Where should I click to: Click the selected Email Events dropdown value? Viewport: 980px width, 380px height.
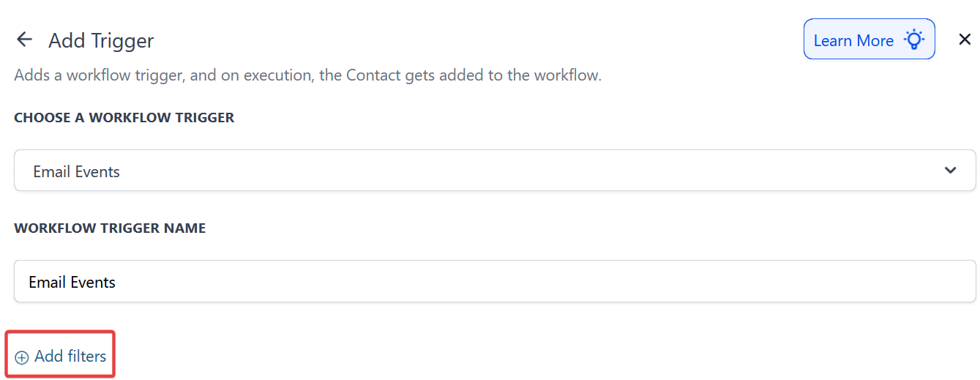point(77,171)
